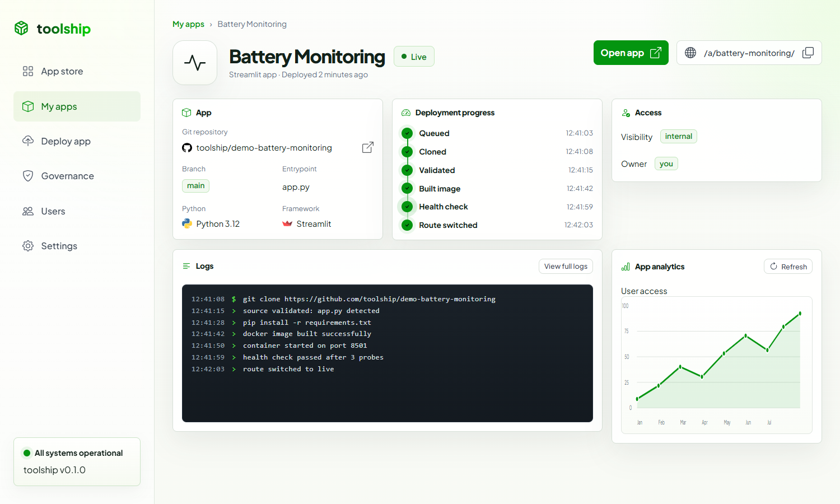Click the Streamlit framework label

(x=314, y=224)
